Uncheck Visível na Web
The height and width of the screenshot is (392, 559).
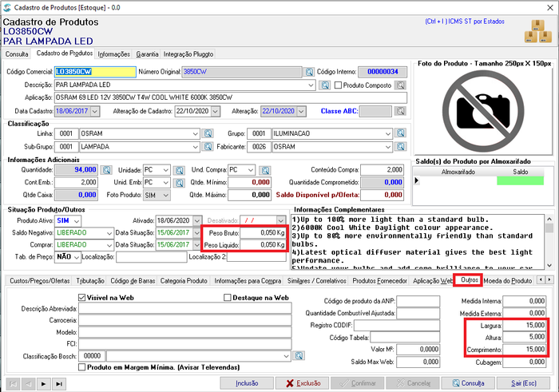82,298
